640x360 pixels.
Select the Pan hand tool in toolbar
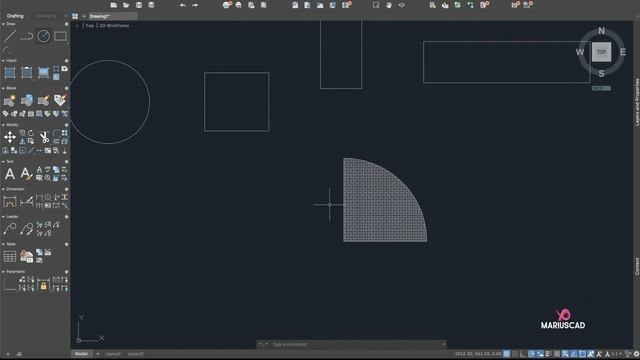(389, 5)
